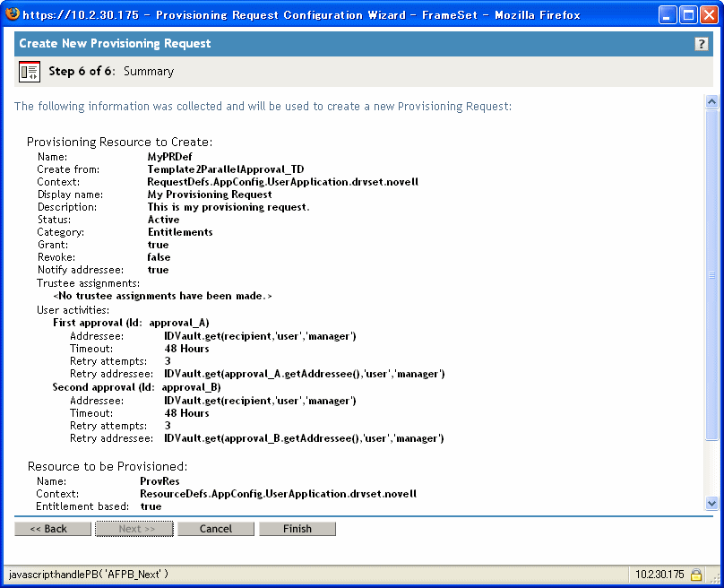Image resolution: width=724 pixels, height=588 pixels.
Task: Select the name value MyPRDef
Action: click(x=170, y=157)
